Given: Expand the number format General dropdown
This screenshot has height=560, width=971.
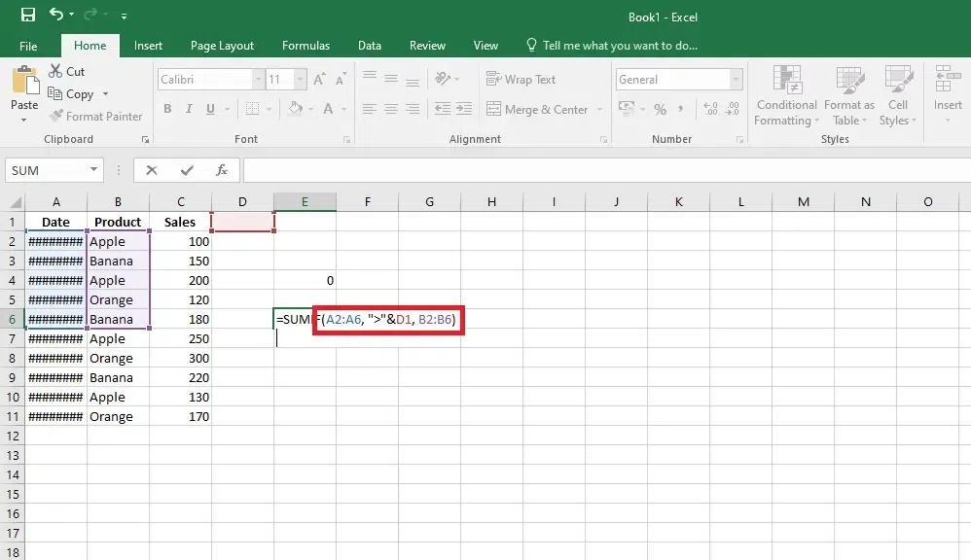Looking at the screenshot, I should 736,79.
